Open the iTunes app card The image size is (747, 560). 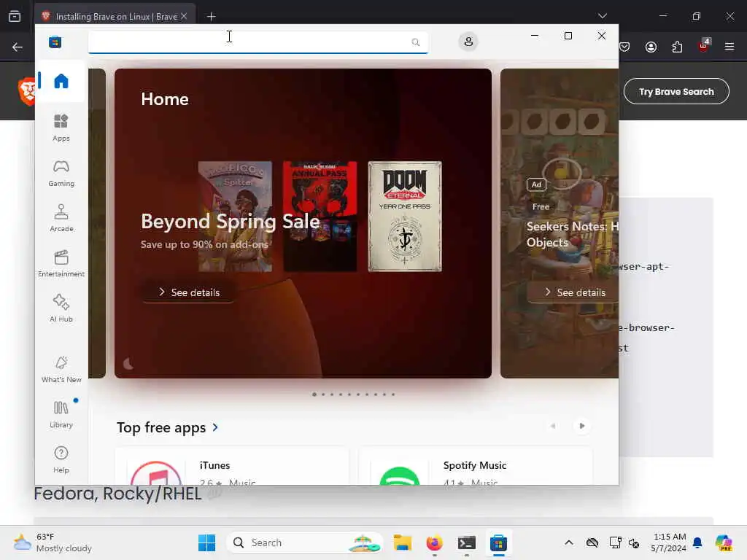[x=232, y=466]
